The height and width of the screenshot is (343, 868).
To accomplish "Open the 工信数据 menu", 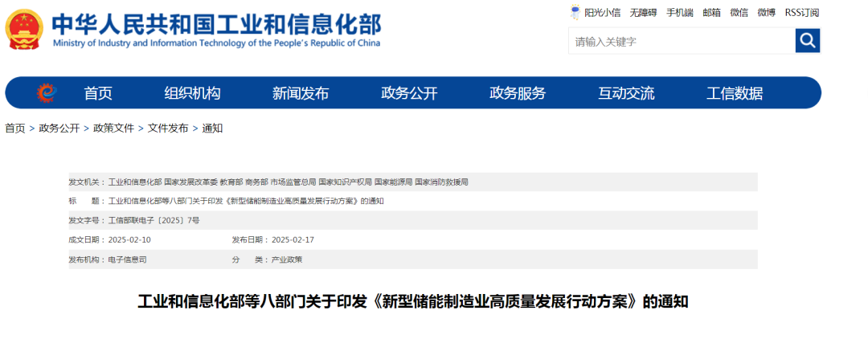I will (735, 93).
